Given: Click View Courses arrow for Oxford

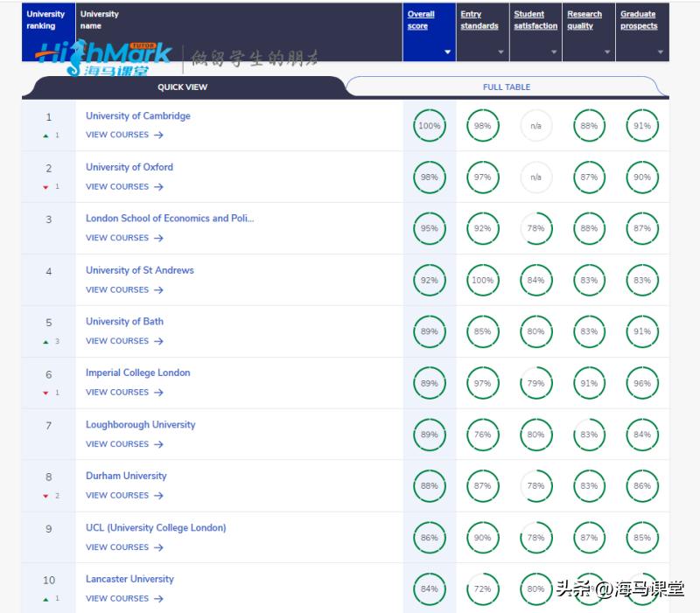Looking at the screenshot, I should click(158, 187).
